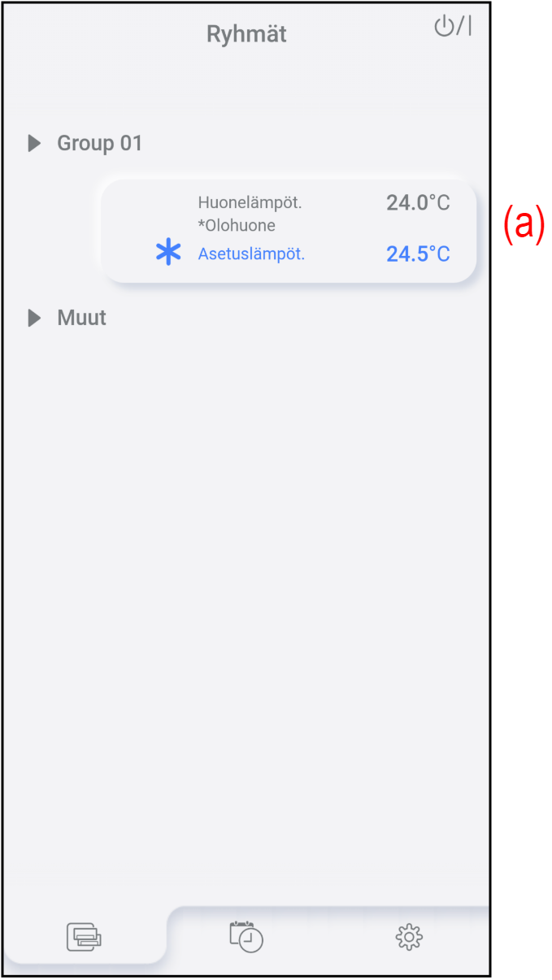Click blank space left of Olohuone card
The width and height of the screenshot is (552, 980).
coord(53,232)
